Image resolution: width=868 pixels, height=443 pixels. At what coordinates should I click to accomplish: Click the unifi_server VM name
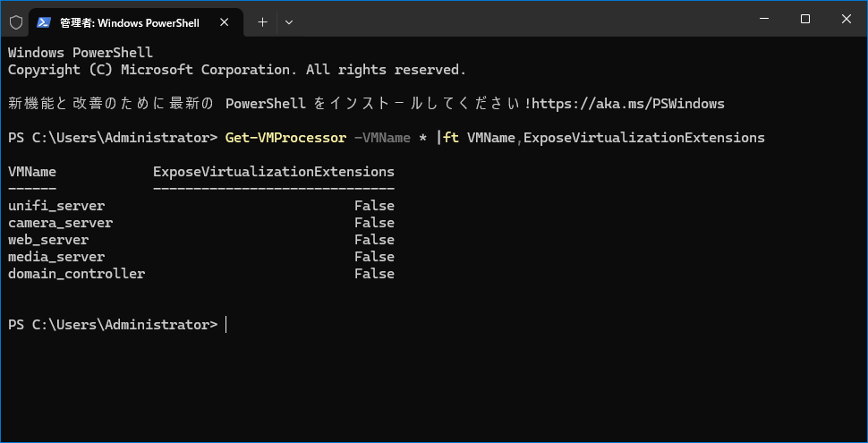coord(56,206)
